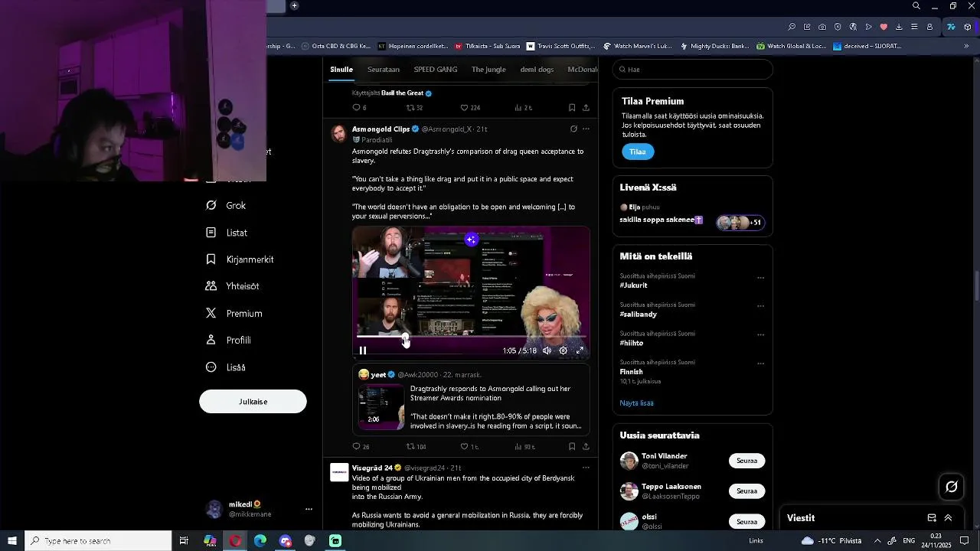Open Kirjanmerkit in the sidebar
Image resolution: width=980 pixels, height=551 pixels.
coord(240,259)
